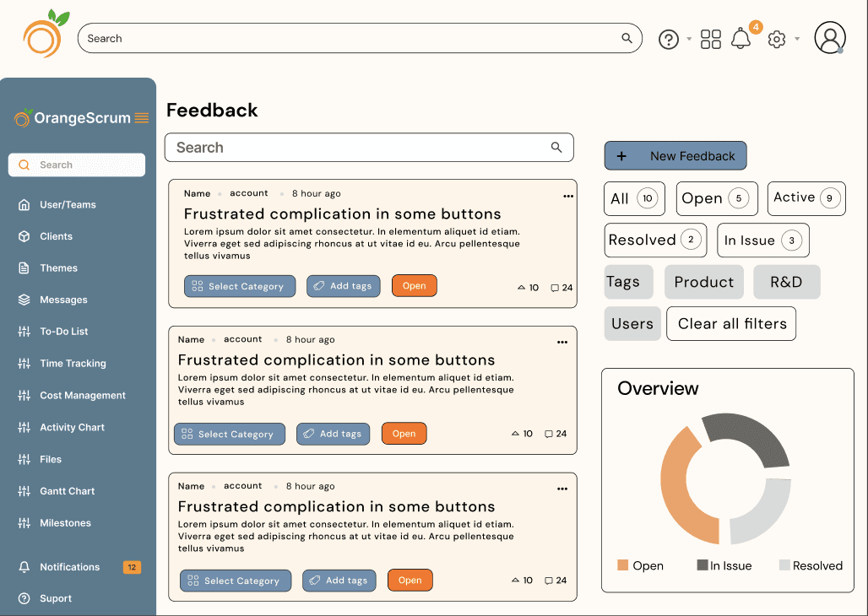Viewport: 868px width, 616px height.
Task: Toggle the Tags filter chip
Action: click(x=629, y=282)
